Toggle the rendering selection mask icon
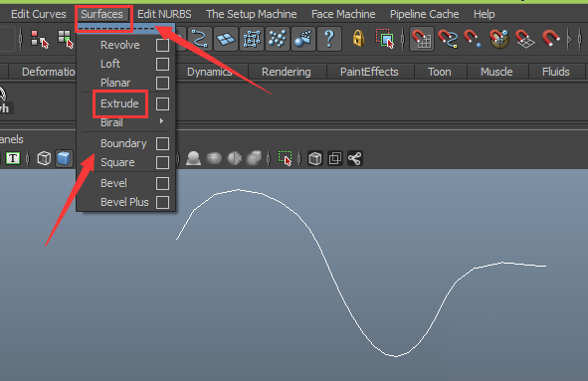 (x=303, y=39)
